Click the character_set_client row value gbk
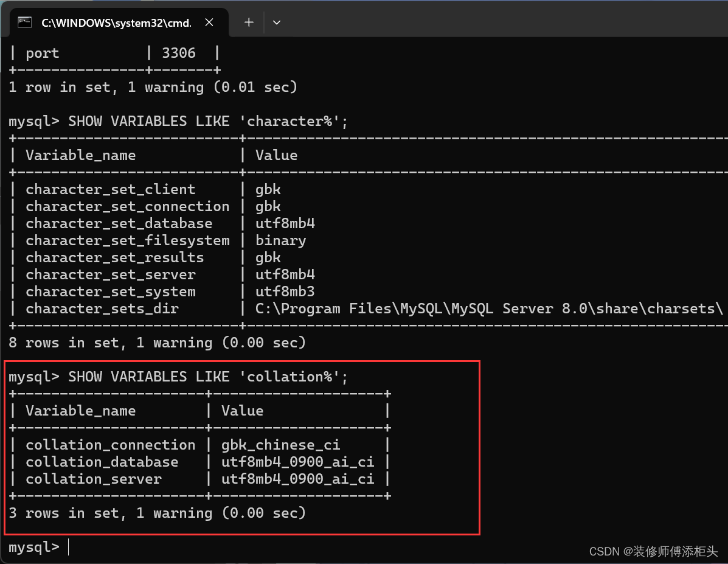Image resolution: width=728 pixels, height=564 pixels. (x=268, y=189)
